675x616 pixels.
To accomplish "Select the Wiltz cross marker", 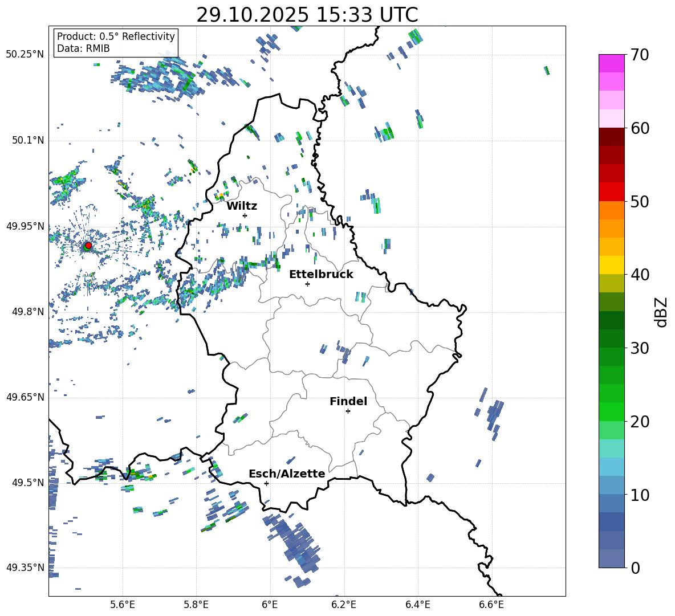I will [x=245, y=215].
